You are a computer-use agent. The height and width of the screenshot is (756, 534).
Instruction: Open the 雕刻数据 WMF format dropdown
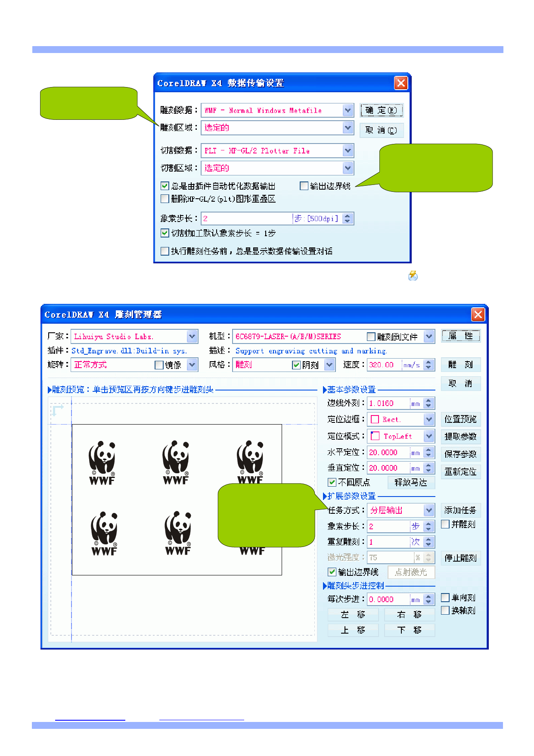coord(348,110)
